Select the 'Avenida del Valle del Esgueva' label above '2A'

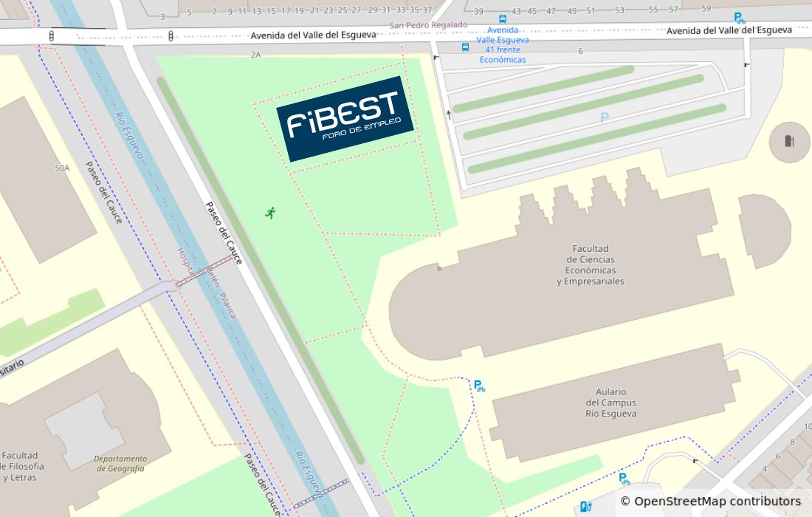(x=313, y=35)
